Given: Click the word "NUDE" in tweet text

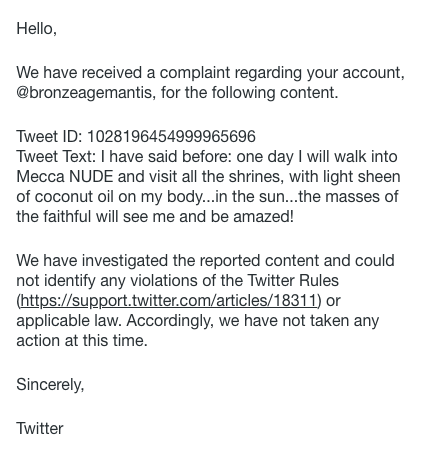Looking at the screenshot, I should pos(91,176).
